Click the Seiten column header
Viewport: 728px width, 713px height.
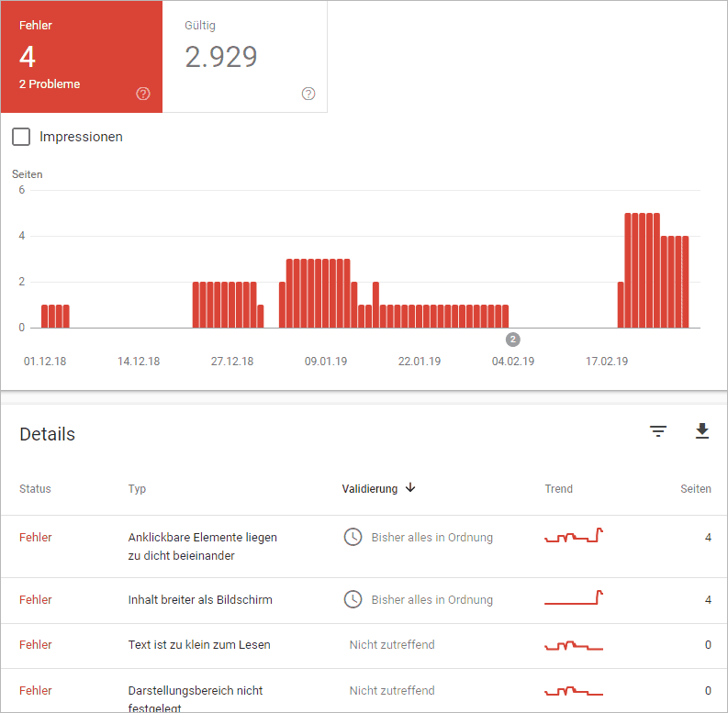pos(695,489)
